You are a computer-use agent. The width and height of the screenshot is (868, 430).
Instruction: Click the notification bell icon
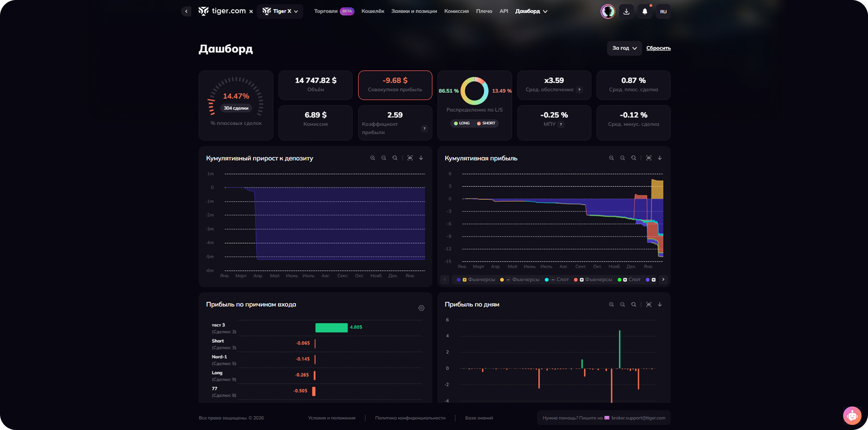pyautogui.click(x=645, y=12)
